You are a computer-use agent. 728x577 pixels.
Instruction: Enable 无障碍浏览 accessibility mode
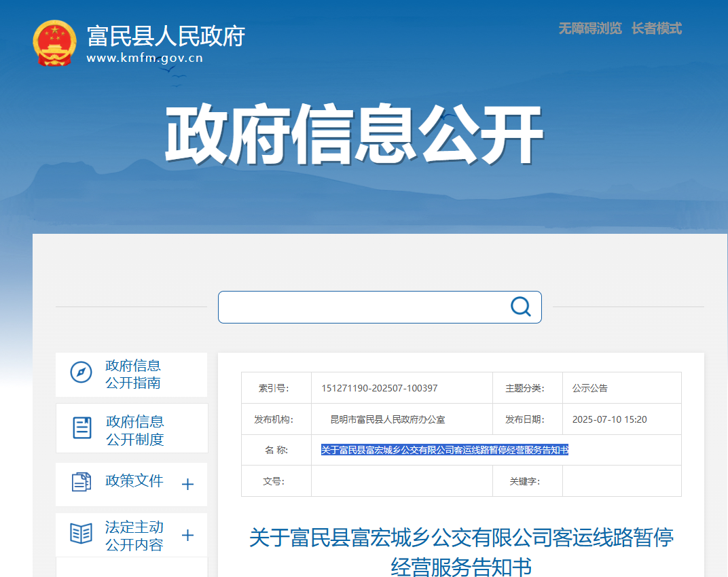589,29
